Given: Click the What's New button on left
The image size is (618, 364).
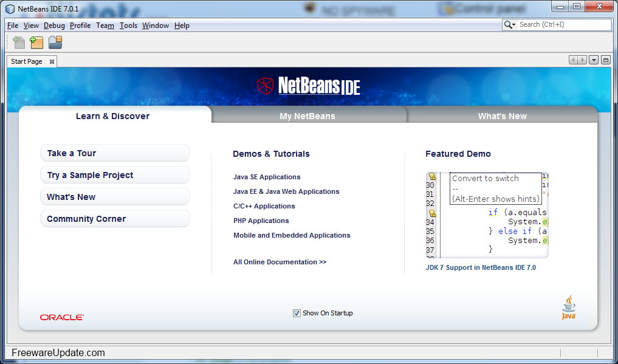Looking at the screenshot, I should point(115,197).
